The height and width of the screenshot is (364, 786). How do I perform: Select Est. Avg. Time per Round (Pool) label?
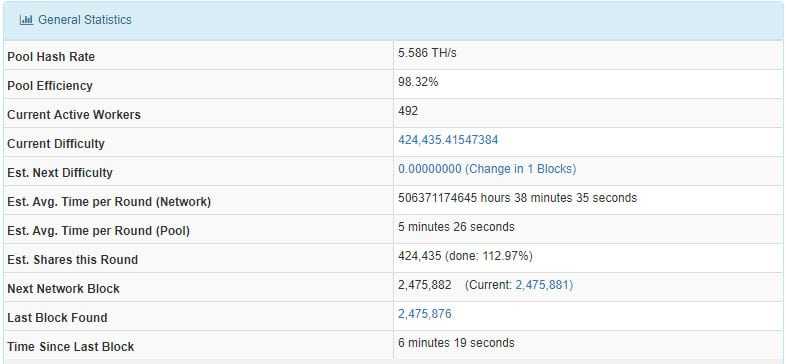98,231
